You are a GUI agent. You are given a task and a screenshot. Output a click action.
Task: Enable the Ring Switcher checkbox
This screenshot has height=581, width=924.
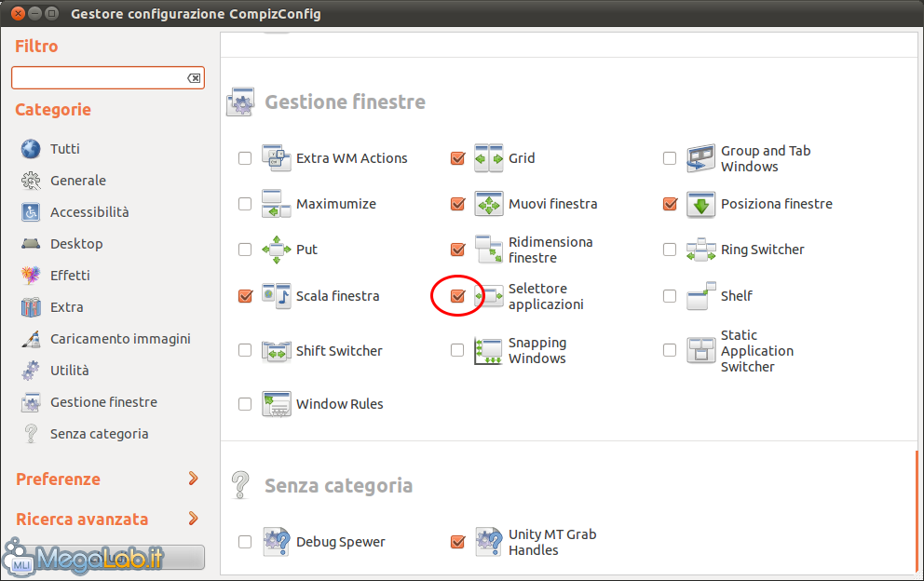pyautogui.click(x=670, y=250)
